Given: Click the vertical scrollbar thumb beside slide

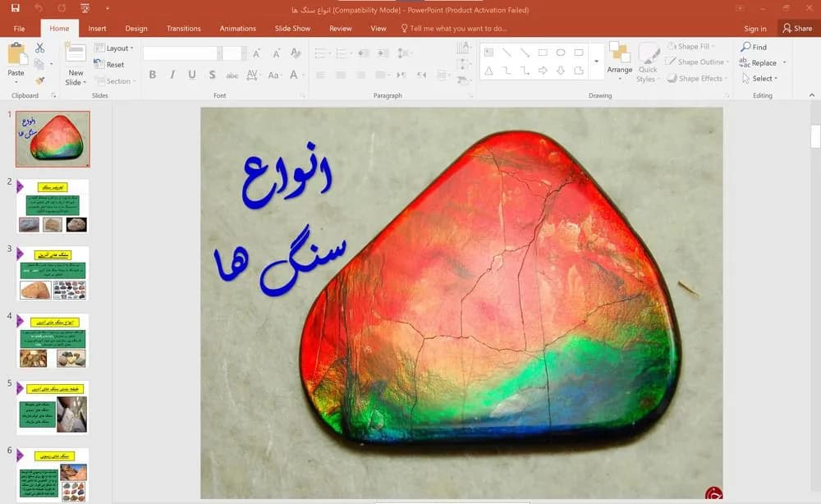Looking at the screenshot, I should point(814,136).
